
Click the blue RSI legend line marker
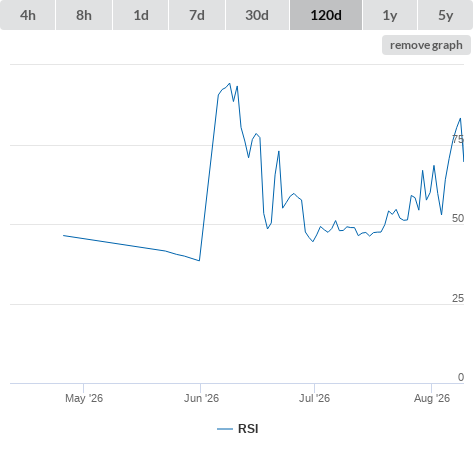(225, 429)
